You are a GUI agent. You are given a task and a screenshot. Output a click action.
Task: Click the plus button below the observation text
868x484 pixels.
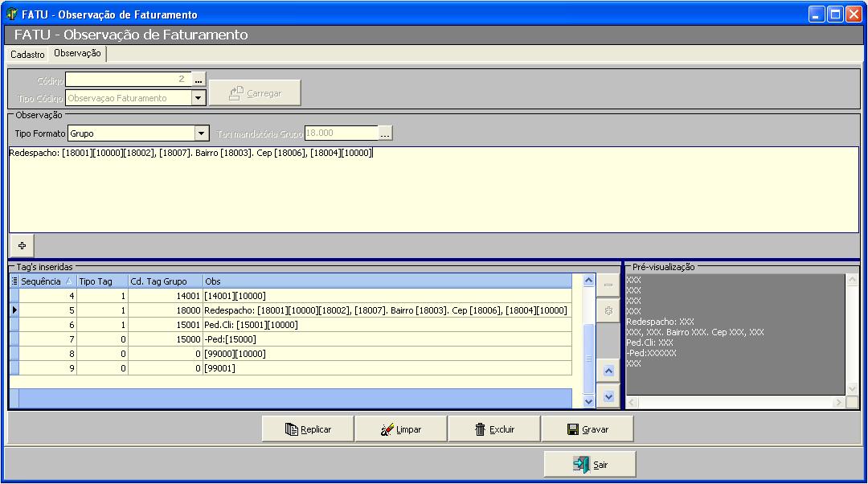(x=22, y=244)
